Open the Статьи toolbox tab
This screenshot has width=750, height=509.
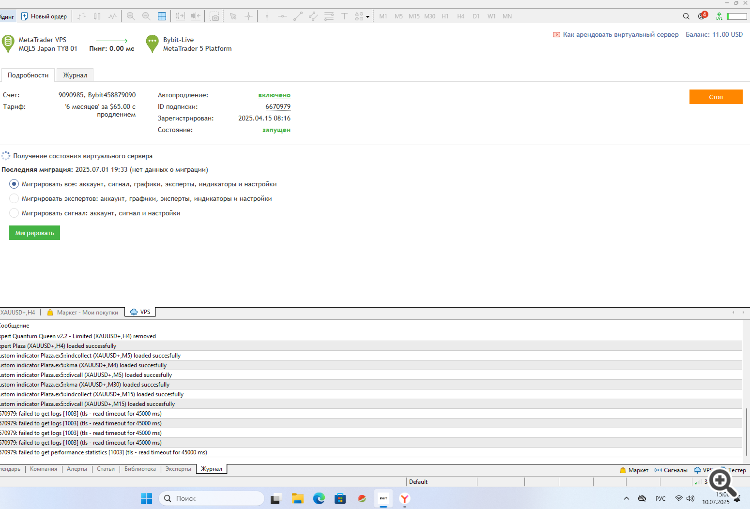(x=106, y=469)
